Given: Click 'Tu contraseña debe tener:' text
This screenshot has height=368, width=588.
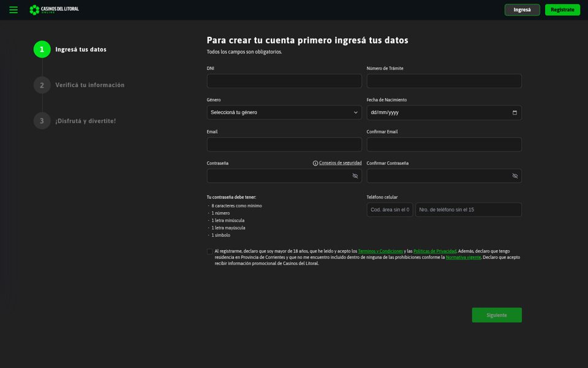Looking at the screenshot, I should click(232, 197).
